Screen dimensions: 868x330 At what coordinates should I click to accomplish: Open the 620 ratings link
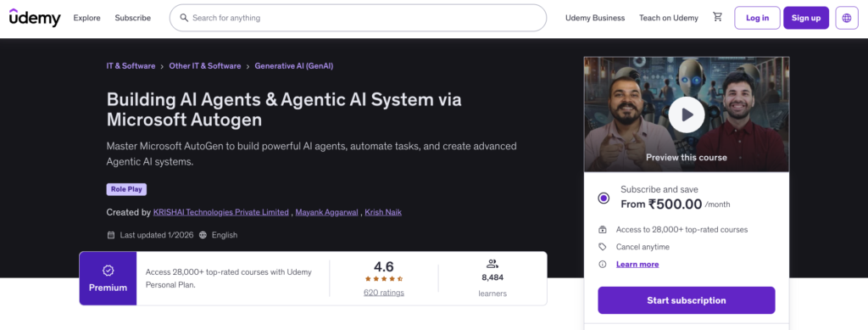(384, 293)
